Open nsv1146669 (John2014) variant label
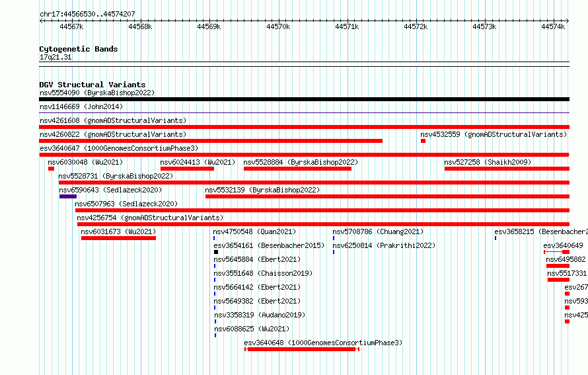Screen dimensions: 588x375 click(x=81, y=106)
